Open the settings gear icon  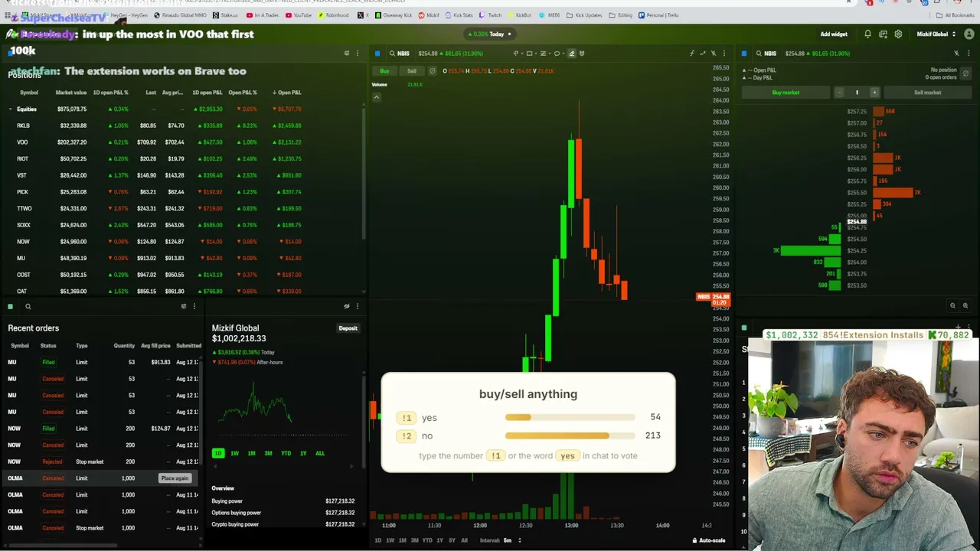(x=898, y=34)
